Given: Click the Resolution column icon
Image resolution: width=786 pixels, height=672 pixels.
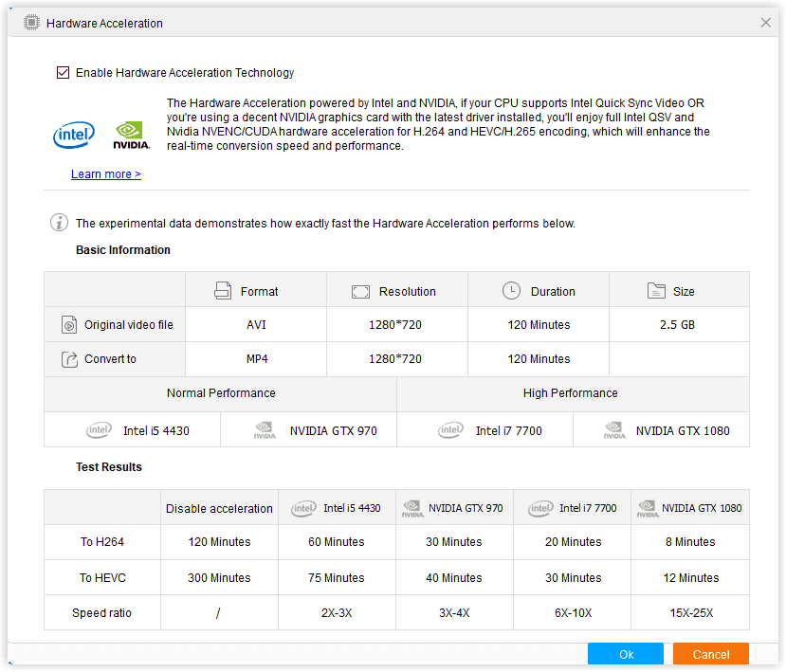Looking at the screenshot, I should pos(360,291).
